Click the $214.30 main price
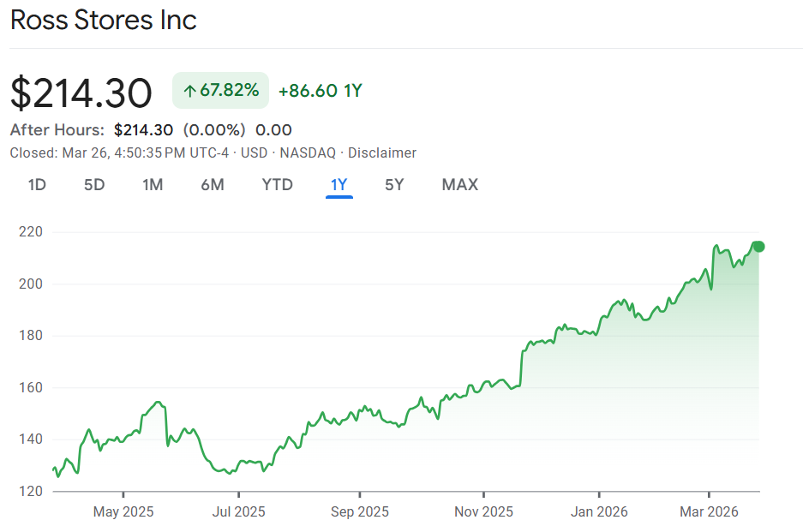803x532 pixels. pos(81,93)
